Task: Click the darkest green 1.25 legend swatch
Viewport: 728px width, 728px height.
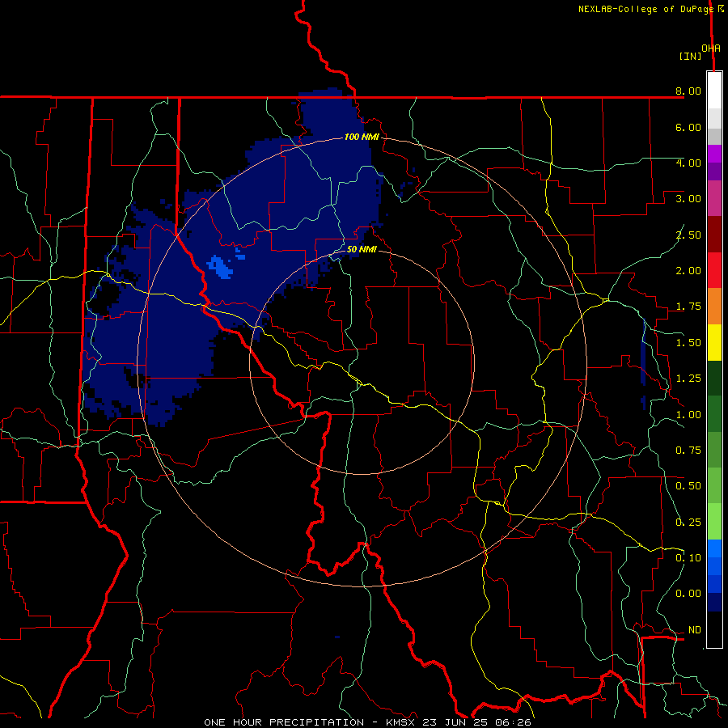Action: [x=714, y=378]
